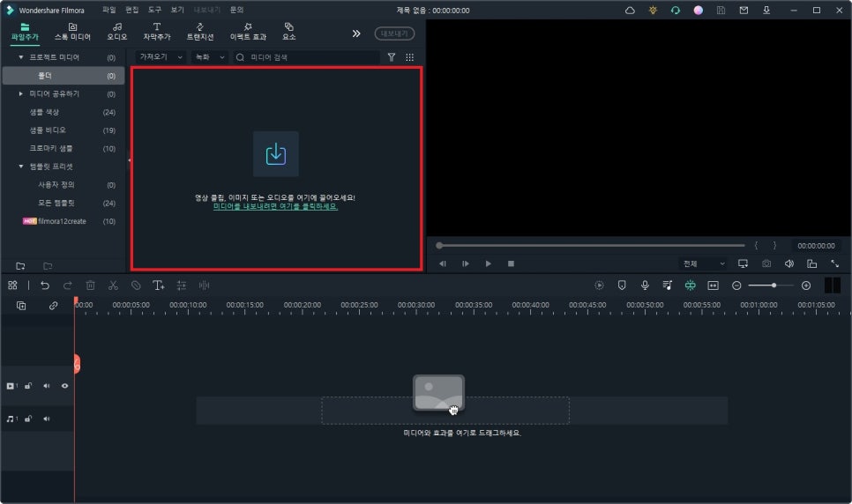852x504 pixels.
Task: Open the 오디오 tab
Action: [116, 32]
